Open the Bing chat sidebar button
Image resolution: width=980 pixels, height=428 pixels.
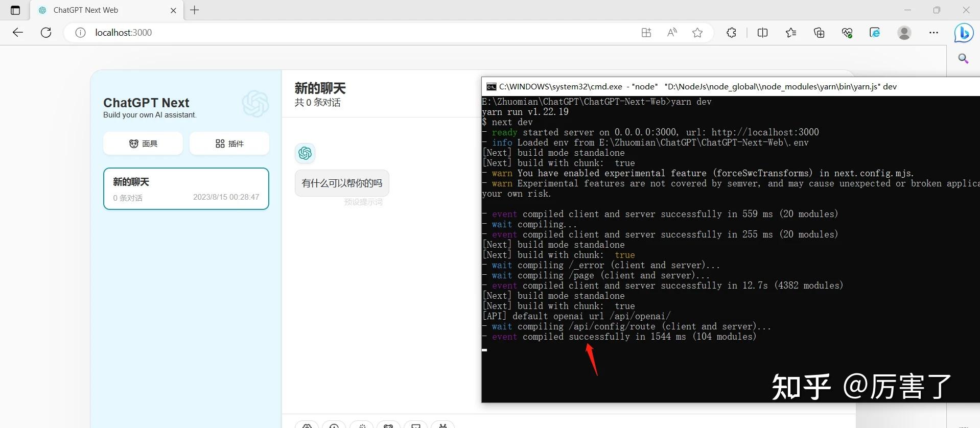pos(964,33)
